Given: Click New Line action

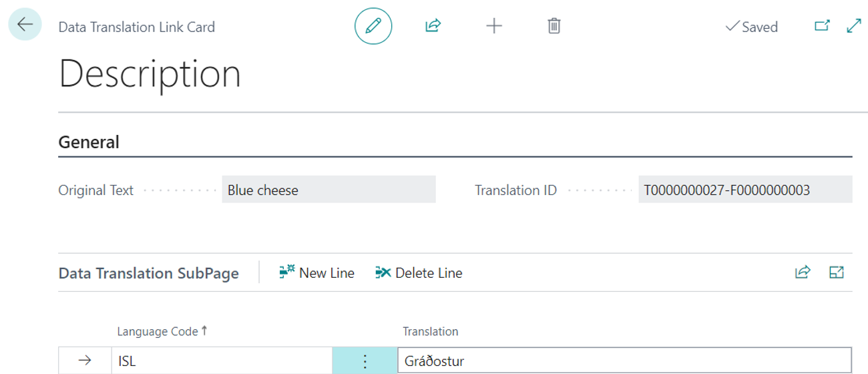Looking at the screenshot, I should 317,272.
